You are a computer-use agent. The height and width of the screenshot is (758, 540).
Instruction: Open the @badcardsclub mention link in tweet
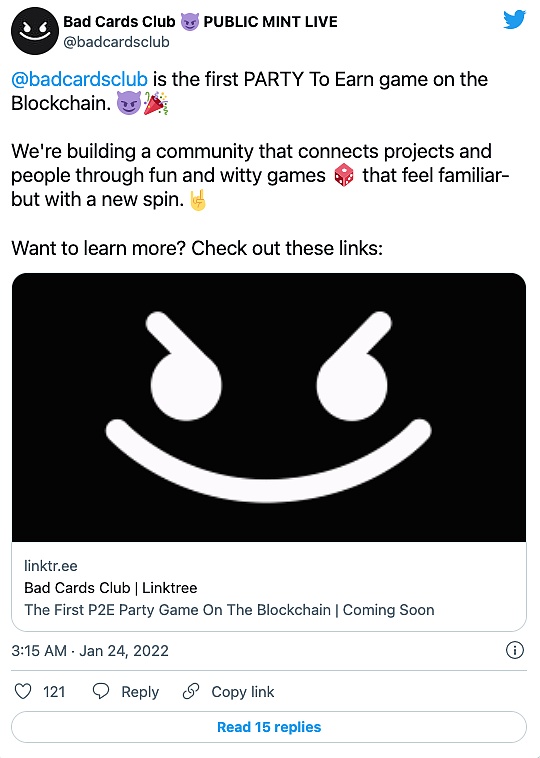79,79
